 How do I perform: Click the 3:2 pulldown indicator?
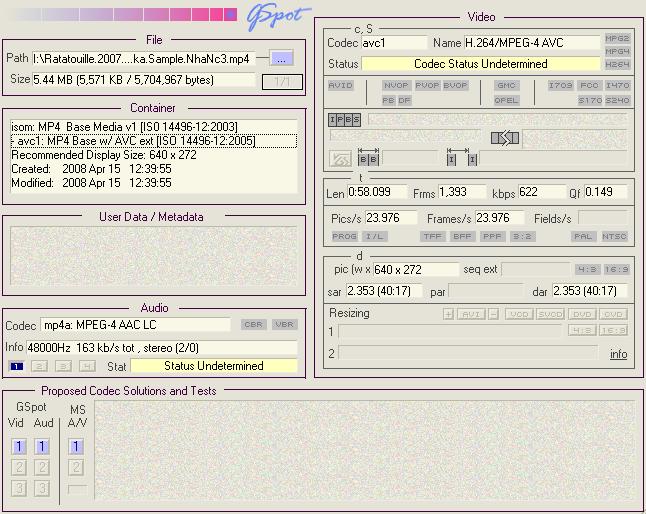click(522, 236)
